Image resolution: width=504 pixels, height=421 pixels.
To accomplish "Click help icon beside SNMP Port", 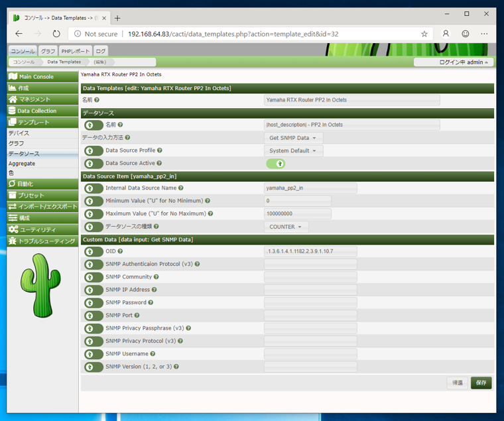I will pyautogui.click(x=137, y=316).
